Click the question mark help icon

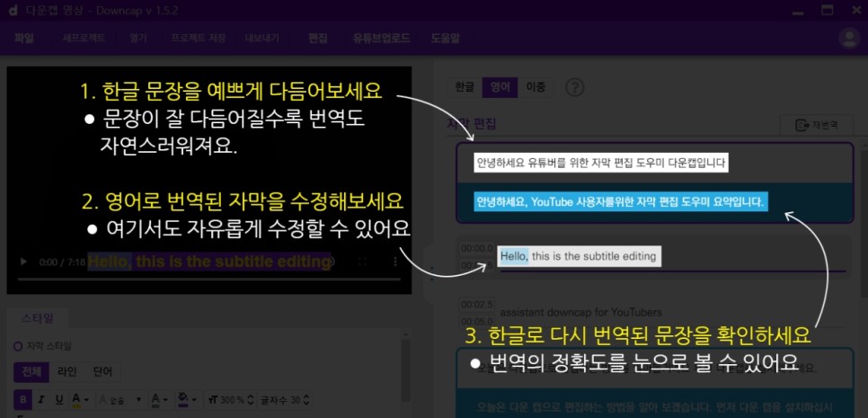coord(576,87)
